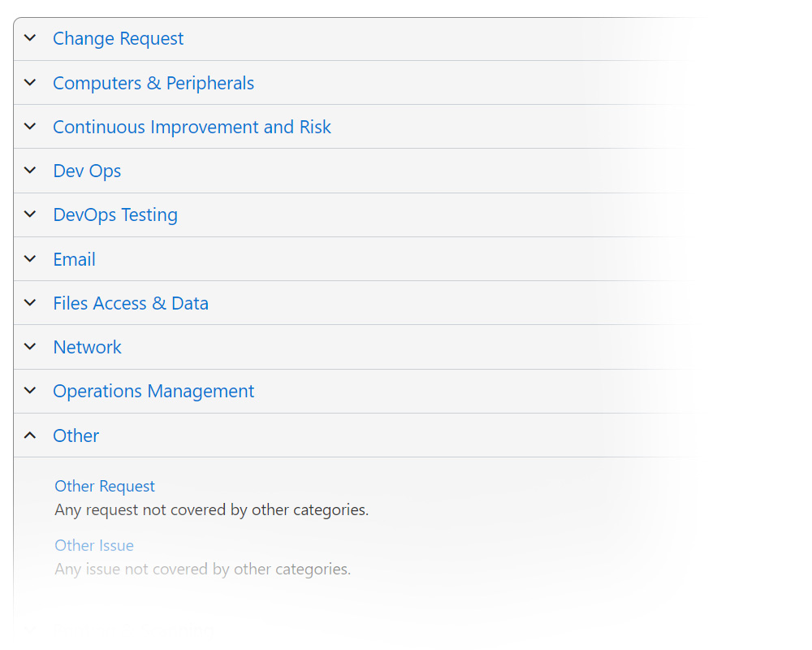Expand Files Access & Data chevron
The width and height of the screenshot is (812, 650).
point(30,303)
